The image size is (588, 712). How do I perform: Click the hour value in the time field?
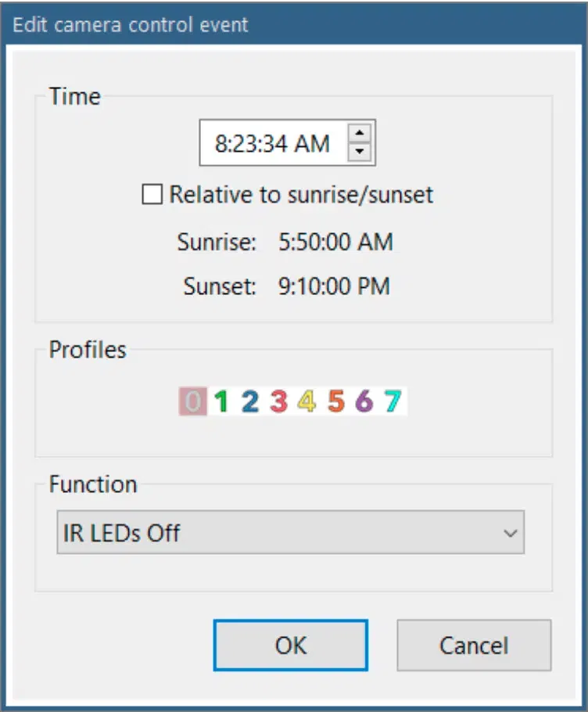click(220, 144)
